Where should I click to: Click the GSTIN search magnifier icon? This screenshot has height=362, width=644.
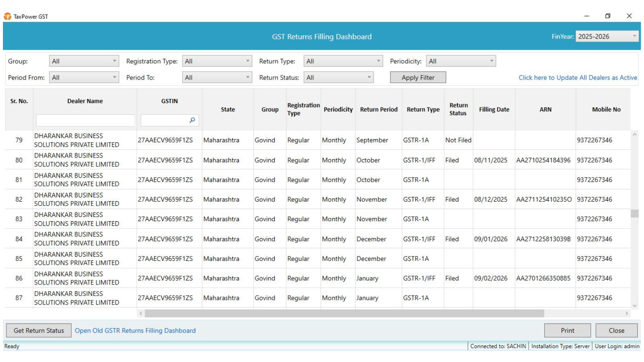[x=192, y=120]
